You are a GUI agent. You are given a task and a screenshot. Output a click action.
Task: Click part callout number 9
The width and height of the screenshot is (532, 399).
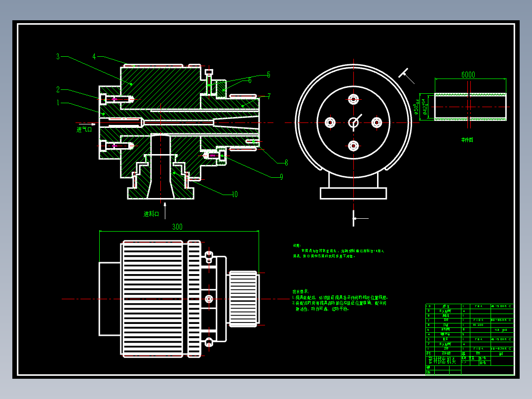coord(281,177)
